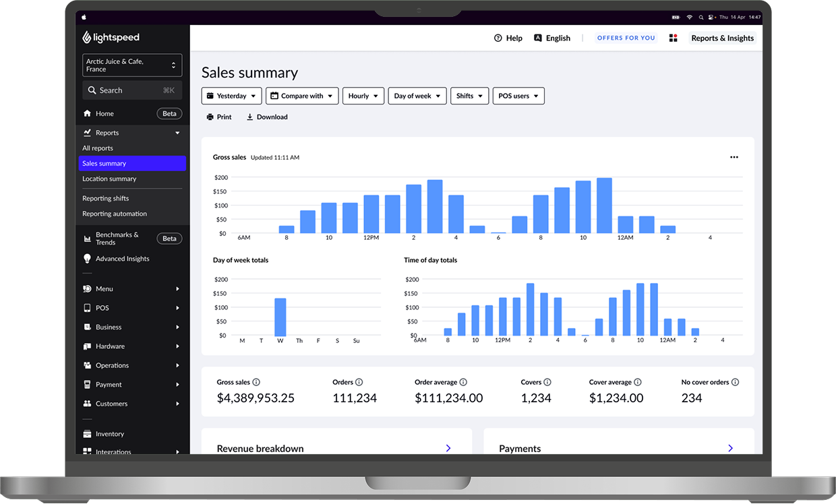
Task: Click the Help question mark icon
Action: pyautogui.click(x=498, y=38)
